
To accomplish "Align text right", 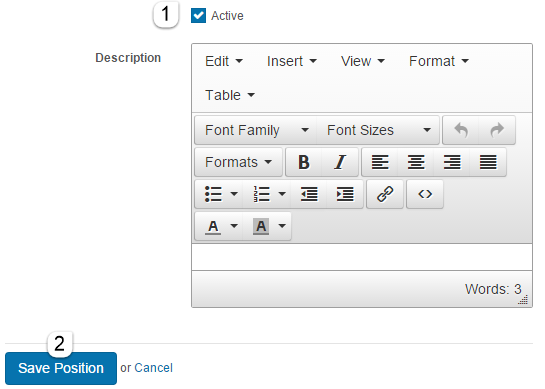I will point(452,162).
